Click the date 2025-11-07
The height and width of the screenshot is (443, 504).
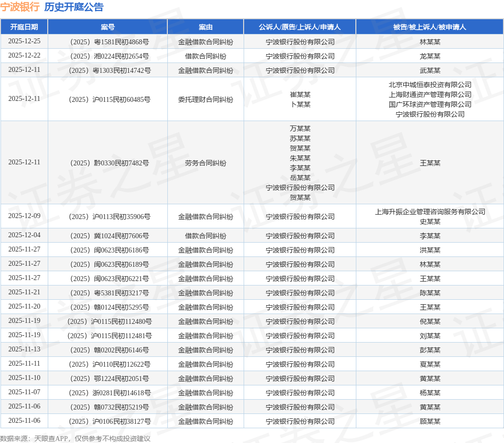(x=25, y=392)
